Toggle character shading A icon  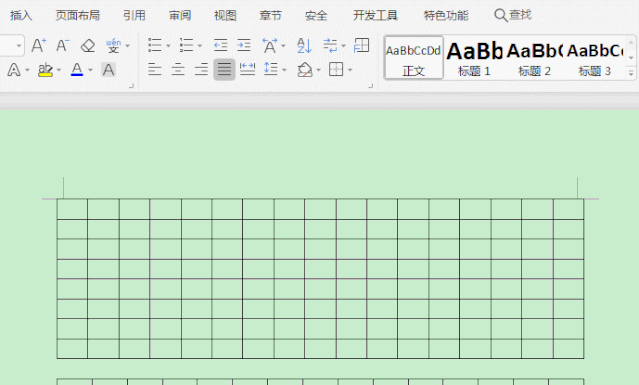(x=108, y=70)
